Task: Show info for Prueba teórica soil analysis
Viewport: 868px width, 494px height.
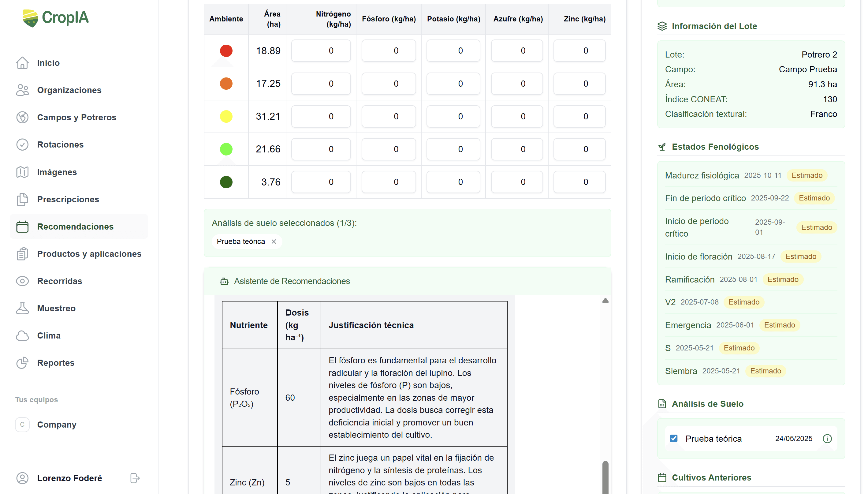Action: [827, 439]
